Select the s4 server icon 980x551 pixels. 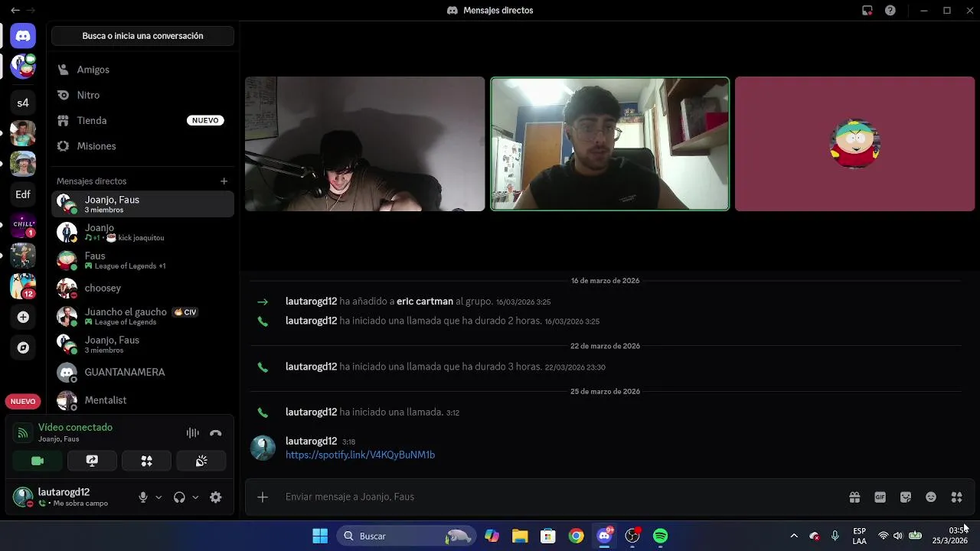[23, 103]
